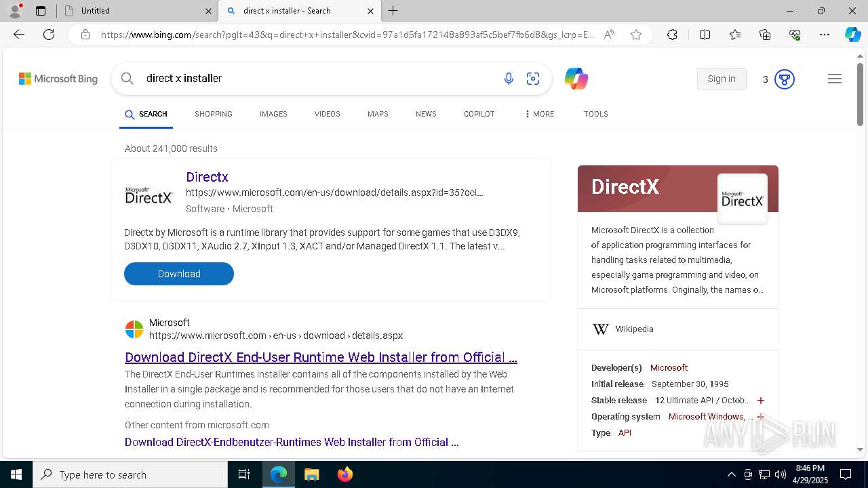Show hidden system tray icons
868x488 pixels.
tap(731, 474)
